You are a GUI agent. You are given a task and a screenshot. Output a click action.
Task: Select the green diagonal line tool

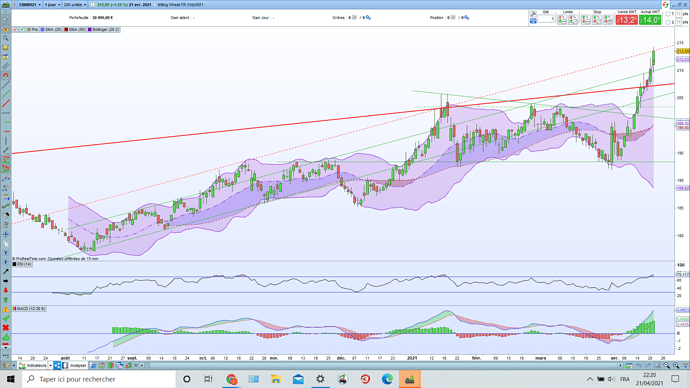point(6,94)
